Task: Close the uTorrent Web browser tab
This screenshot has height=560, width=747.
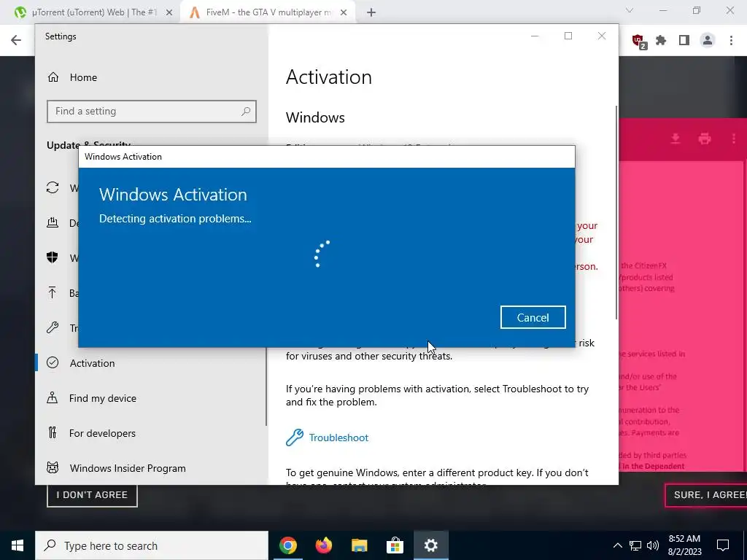Action: pyautogui.click(x=169, y=12)
